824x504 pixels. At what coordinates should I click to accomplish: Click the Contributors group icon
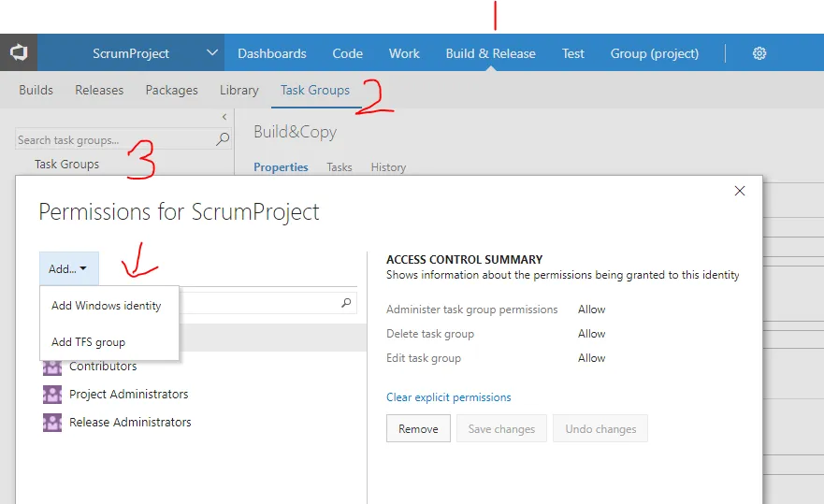pos(52,367)
